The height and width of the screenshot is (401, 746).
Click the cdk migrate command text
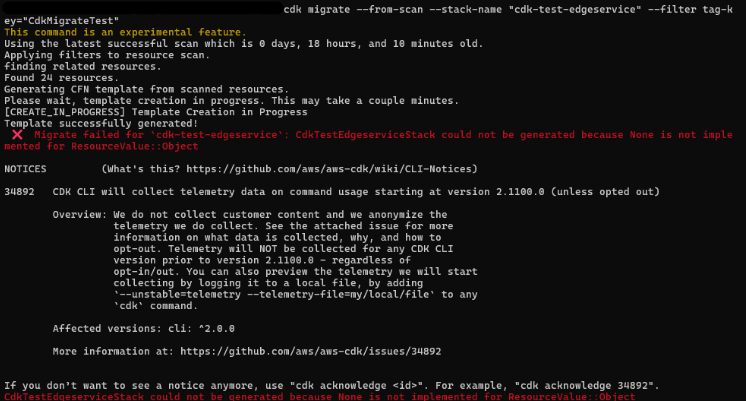[508, 10]
